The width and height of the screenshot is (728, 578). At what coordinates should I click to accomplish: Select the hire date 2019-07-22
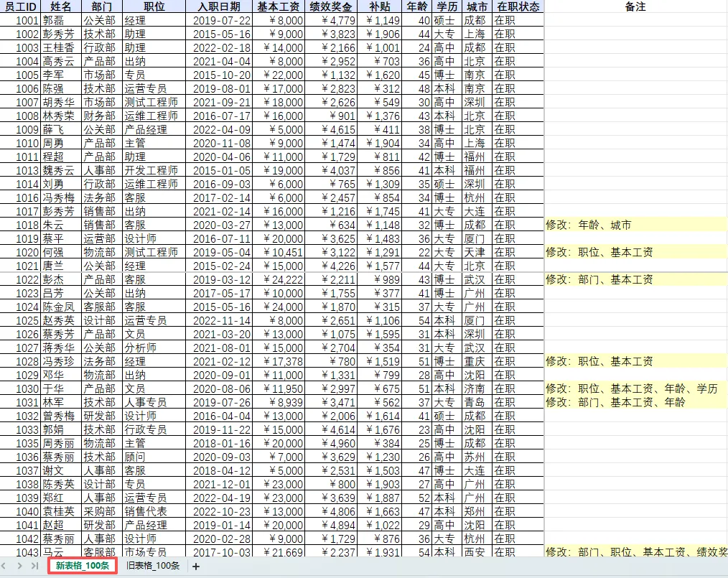coord(219,20)
